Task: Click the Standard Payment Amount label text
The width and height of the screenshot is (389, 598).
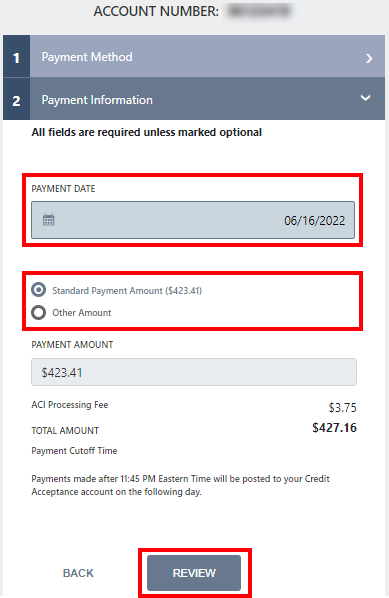Action: coord(127,291)
